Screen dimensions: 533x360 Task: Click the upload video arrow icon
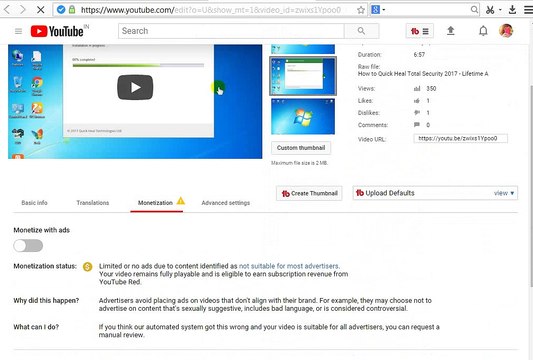[x=450, y=31]
